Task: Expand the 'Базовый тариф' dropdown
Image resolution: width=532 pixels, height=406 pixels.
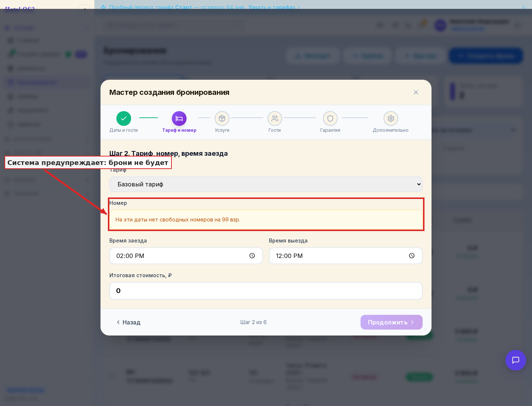Action: tap(266, 184)
